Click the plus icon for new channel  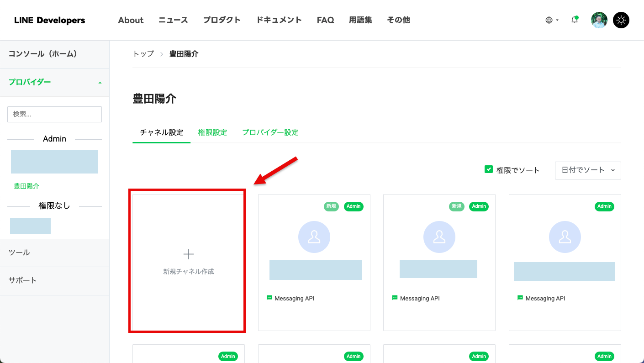point(189,254)
